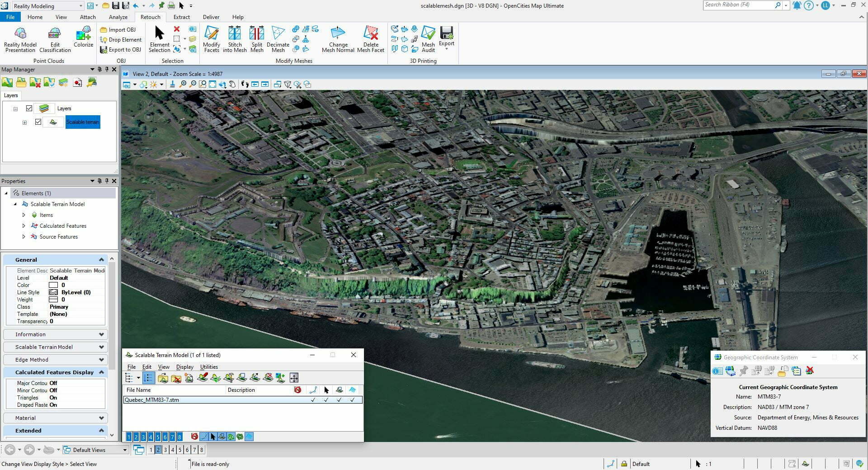Open the Utilities menu in Scalable Terrain Model

(208, 367)
